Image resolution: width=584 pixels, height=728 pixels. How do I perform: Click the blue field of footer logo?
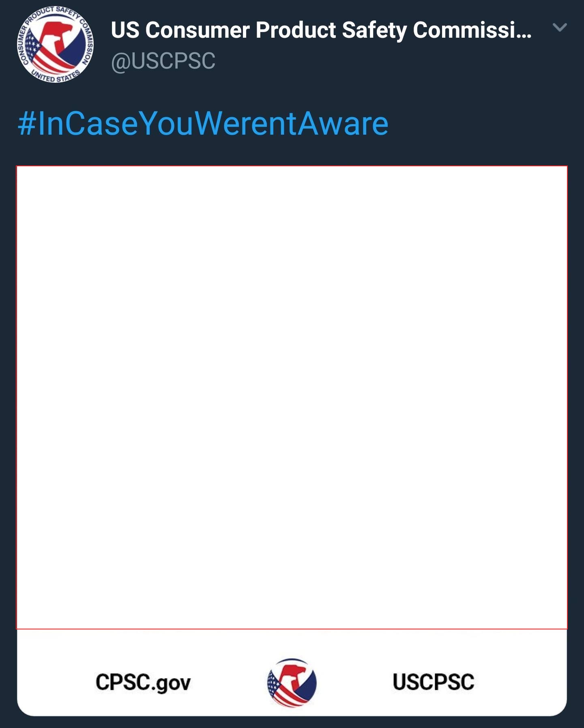click(306, 684)
